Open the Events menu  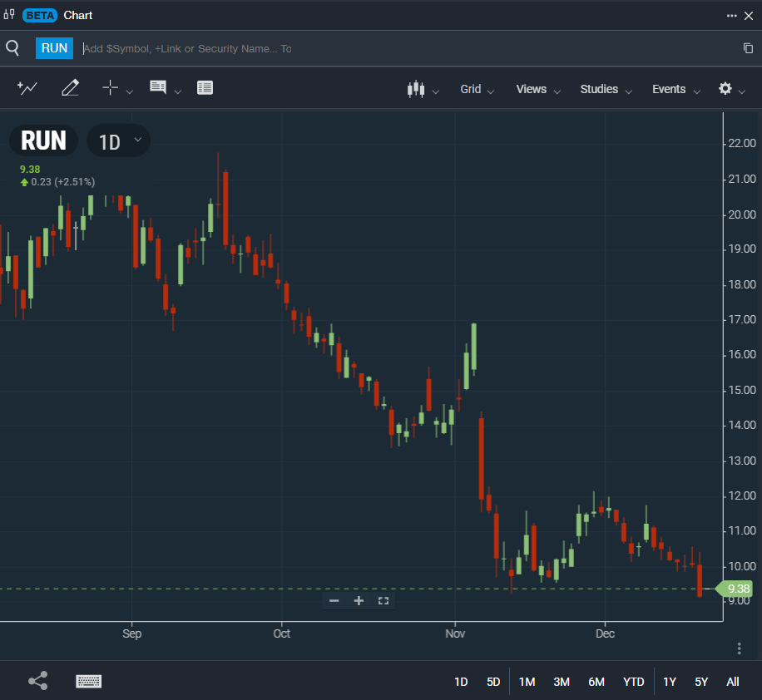click(x=676, y=90)
